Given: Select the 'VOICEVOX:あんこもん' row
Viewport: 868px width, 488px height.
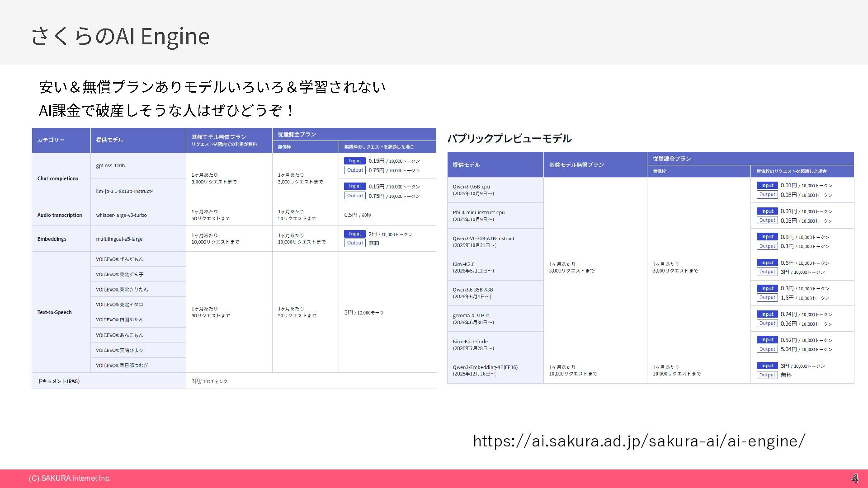Looking at the screenshot, I should 138,335.
